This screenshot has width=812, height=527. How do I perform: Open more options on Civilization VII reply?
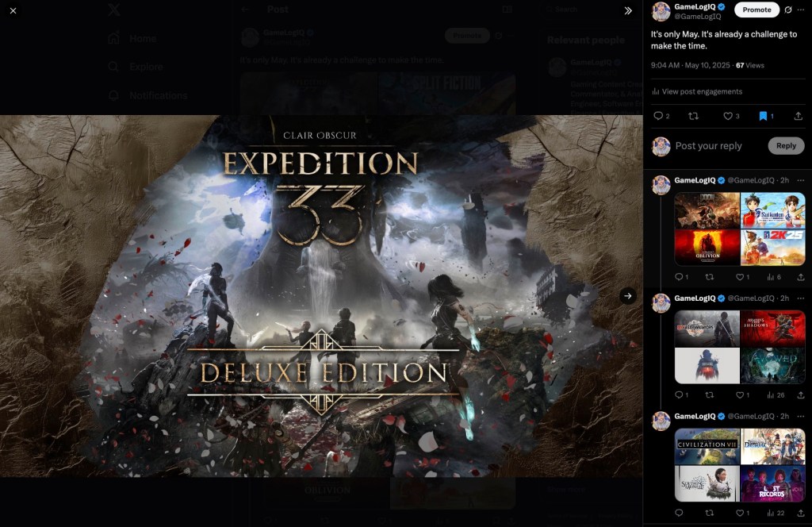coord(800,416)
